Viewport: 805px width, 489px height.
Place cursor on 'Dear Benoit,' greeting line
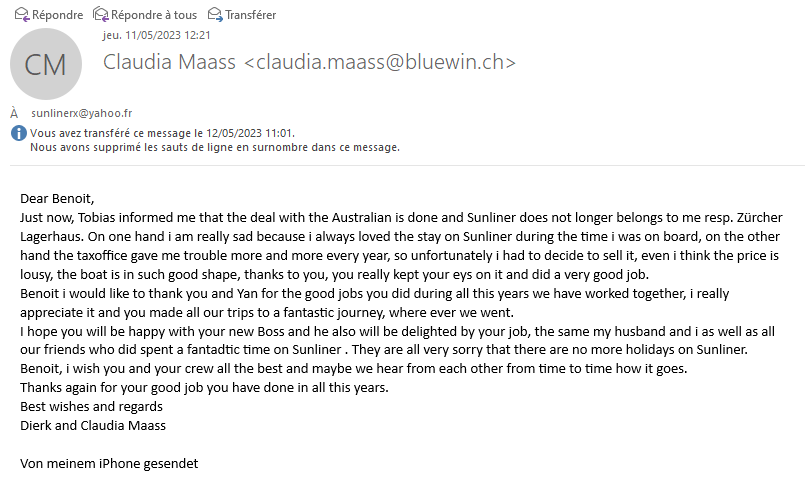coord(57,198)
